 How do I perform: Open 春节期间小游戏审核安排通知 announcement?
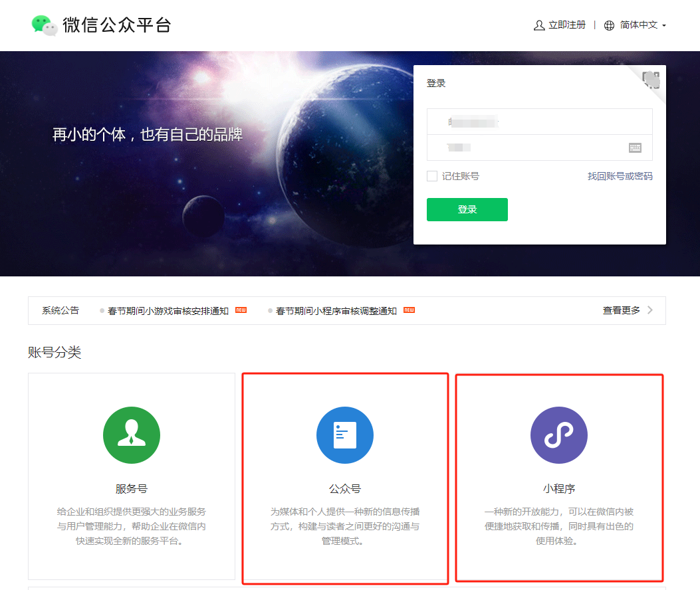pyautogui.click(x=168, y=311)
